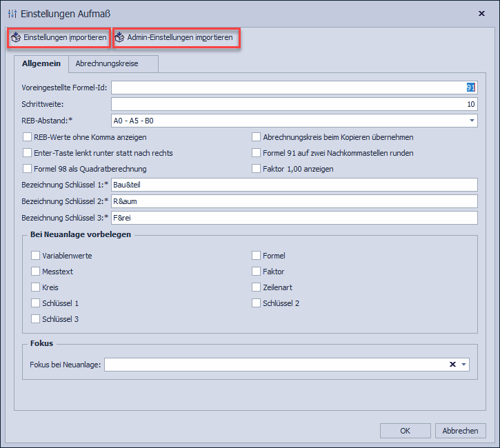Click the Bezeichnung Schlüssel 1 text field
Viewport: 500px width, 448px height.
(x=294, y=185)
